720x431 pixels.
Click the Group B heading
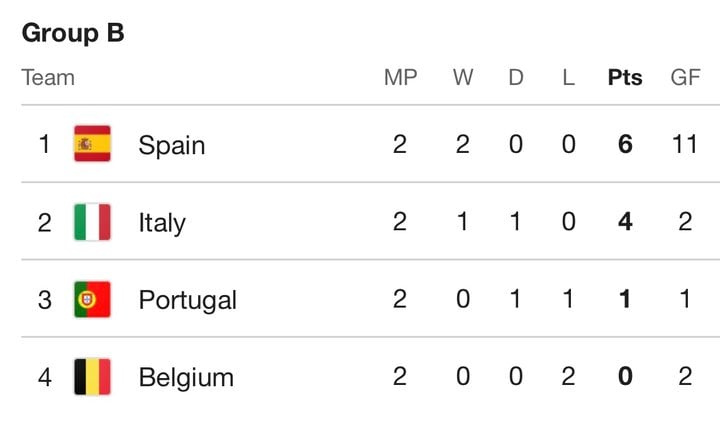pyautogui.click(x=73, y=33)
